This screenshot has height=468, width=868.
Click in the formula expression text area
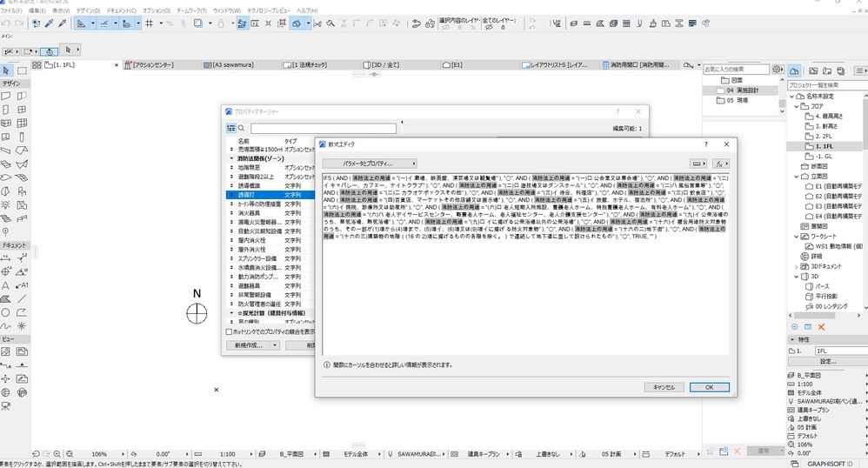tap(525, 264)
